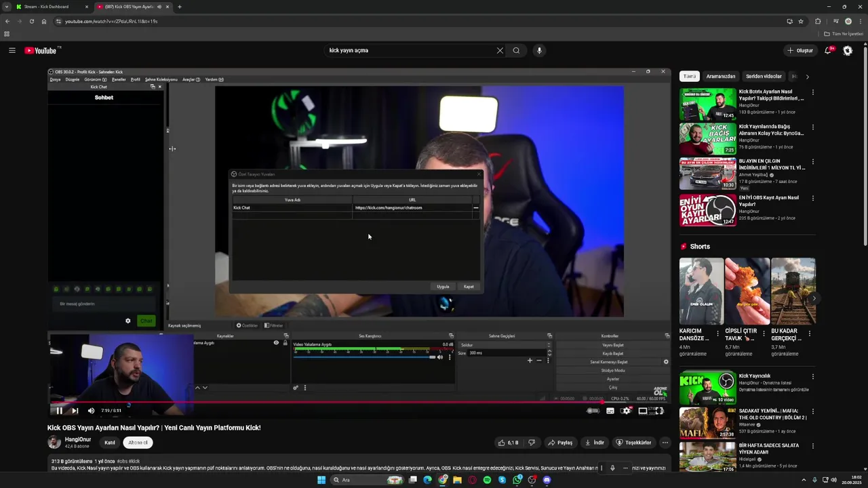Seek on the red video progress bar
This screenshot has width=868, height=488.
click(359, 402)
